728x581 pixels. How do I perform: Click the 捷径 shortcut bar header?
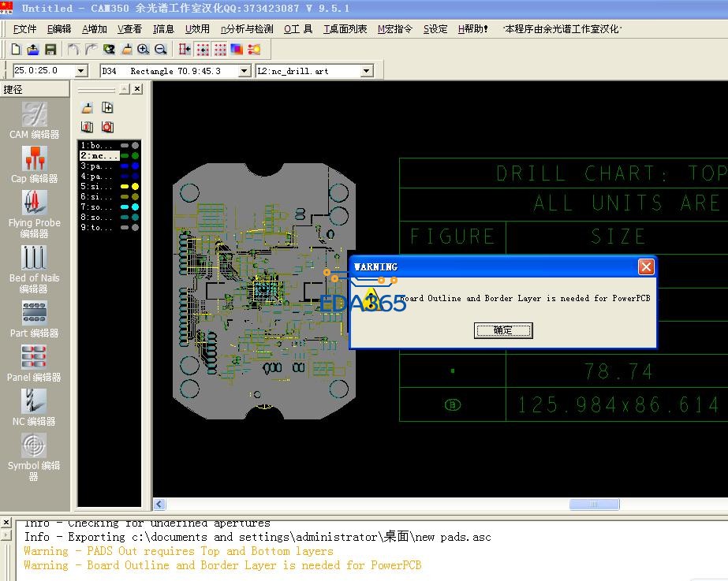click(35, 89)
